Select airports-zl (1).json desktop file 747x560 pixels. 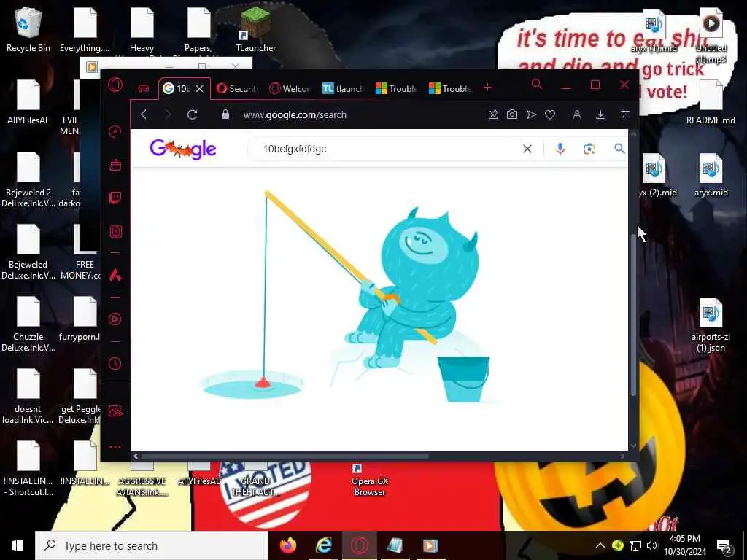coord(711,324)
